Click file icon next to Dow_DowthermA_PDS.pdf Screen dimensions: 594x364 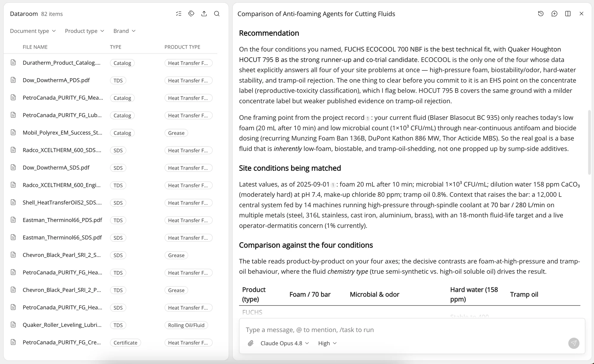point(13,80)
